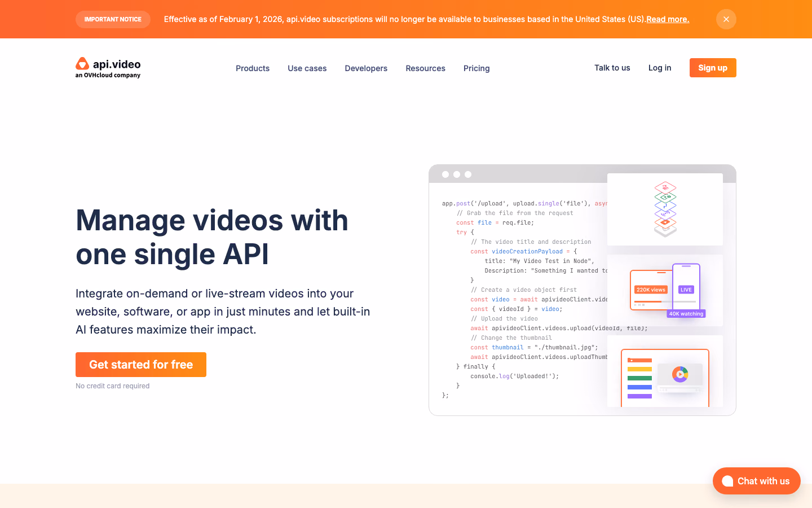Screen dimensions: 812x508
Task: Open the Read more notice link
Action: click(668, 19)
